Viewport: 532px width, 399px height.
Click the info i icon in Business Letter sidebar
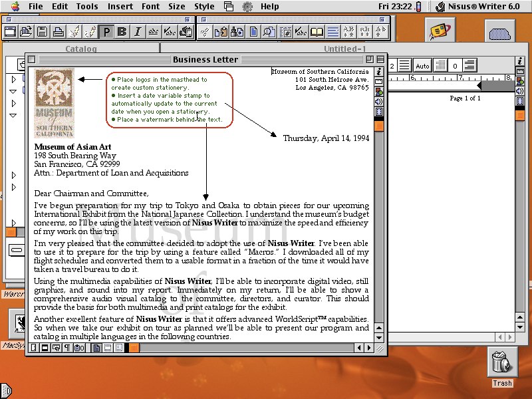coord(378,72)
